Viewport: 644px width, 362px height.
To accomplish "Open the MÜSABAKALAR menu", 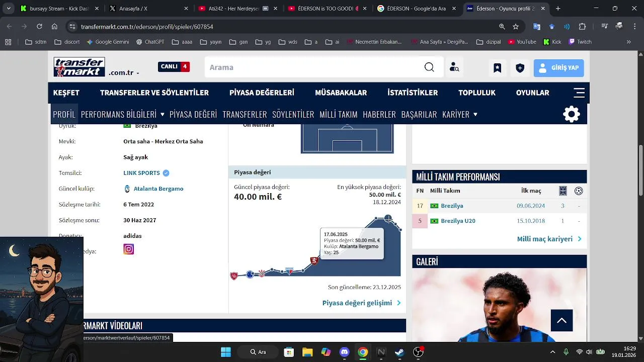I will tap(341, 93).
